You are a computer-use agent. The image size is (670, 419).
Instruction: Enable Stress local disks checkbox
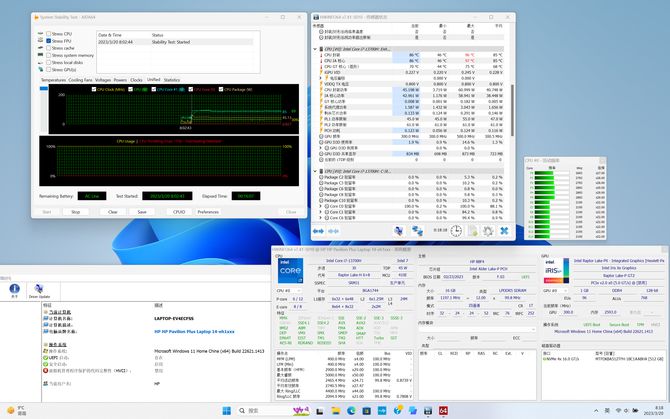(x=49, y=62)
